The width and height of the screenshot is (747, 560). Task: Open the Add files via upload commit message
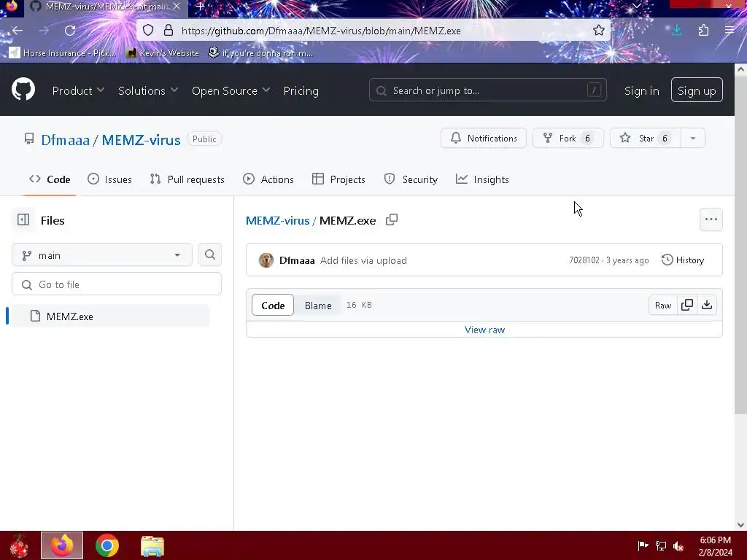363,260
